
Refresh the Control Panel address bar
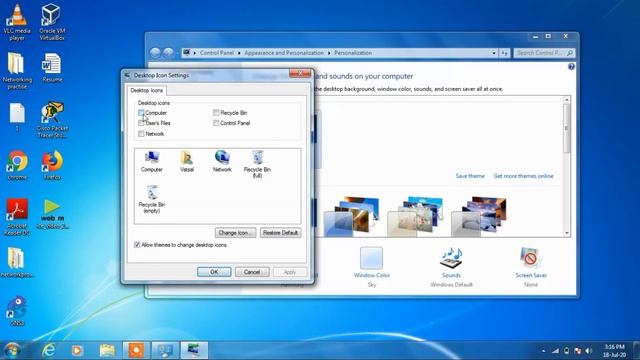(x=504, y=53)
